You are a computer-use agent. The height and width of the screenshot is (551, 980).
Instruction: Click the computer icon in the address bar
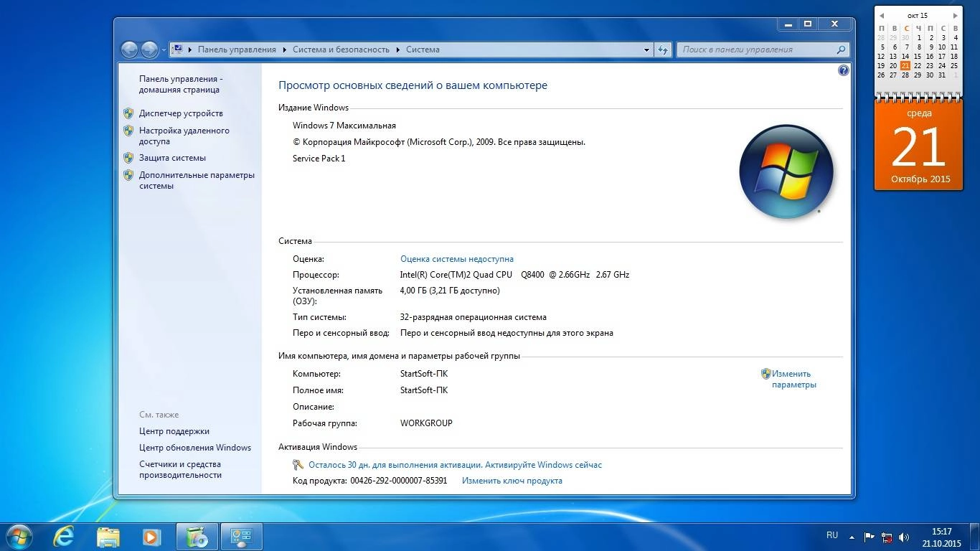177,50
